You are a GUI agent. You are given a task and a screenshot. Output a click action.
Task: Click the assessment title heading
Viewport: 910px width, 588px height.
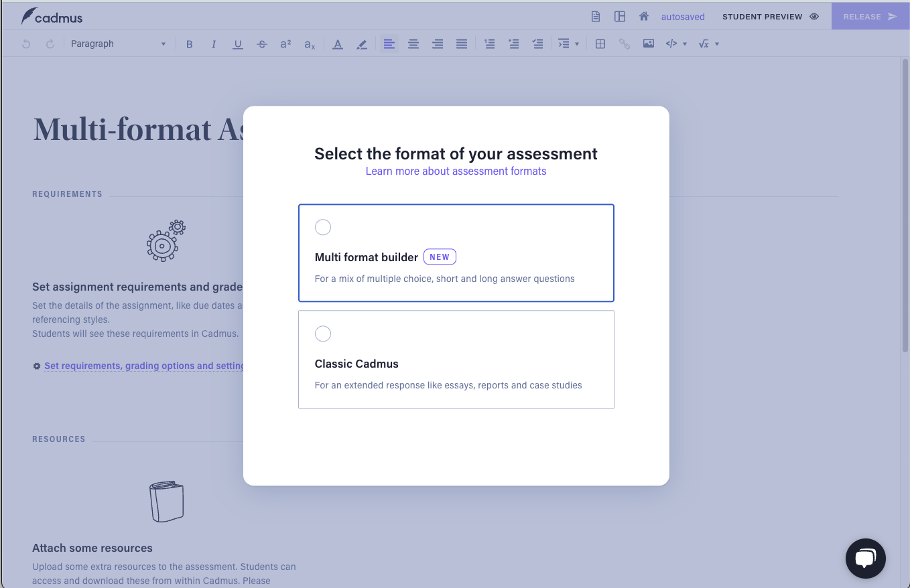coord(138,129)
